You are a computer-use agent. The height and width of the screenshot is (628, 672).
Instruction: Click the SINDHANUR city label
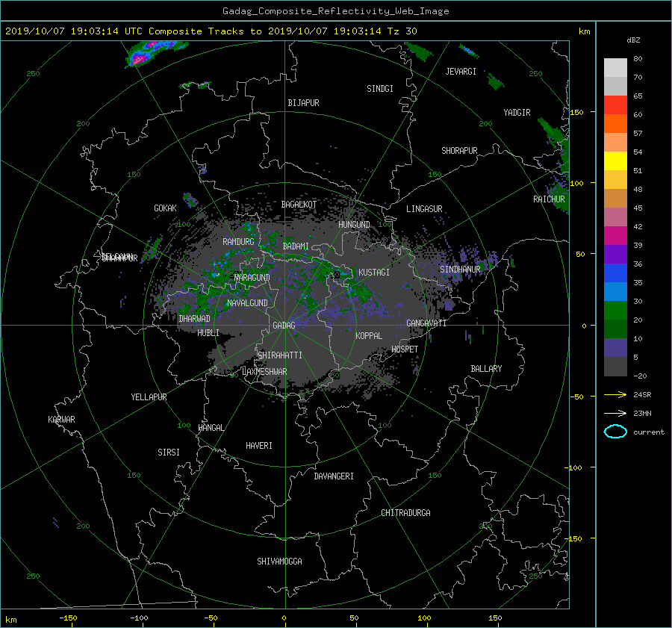coord(460,270)
